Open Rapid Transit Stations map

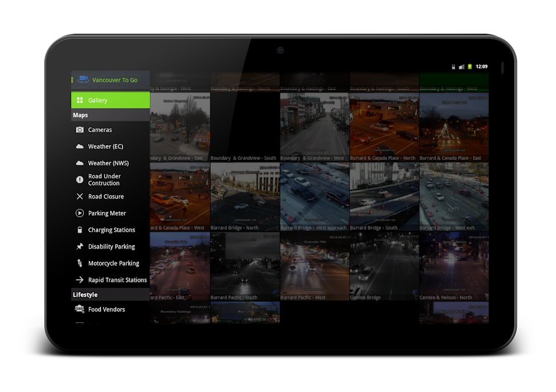(x=110, y=280)
